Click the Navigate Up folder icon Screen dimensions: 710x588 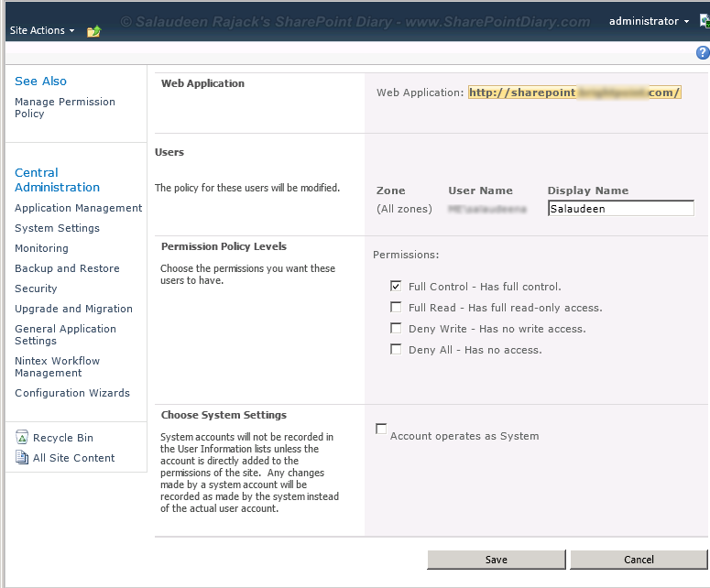(x=93, y=31)
